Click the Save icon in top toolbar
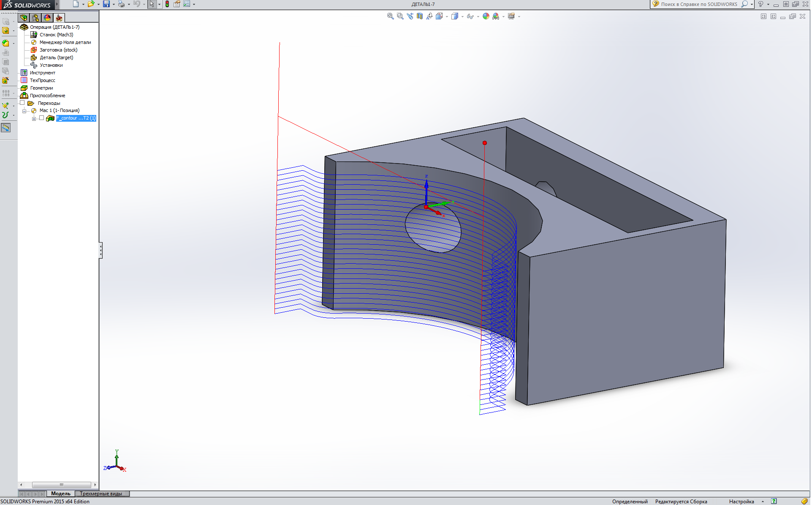Viewport: 812px width, 505px height. click(x=106, y=4)
